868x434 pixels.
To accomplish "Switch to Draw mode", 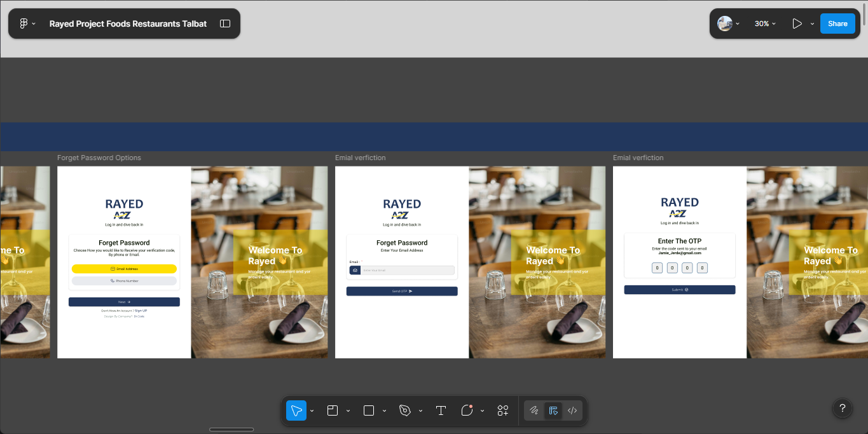I will point(534,410).
